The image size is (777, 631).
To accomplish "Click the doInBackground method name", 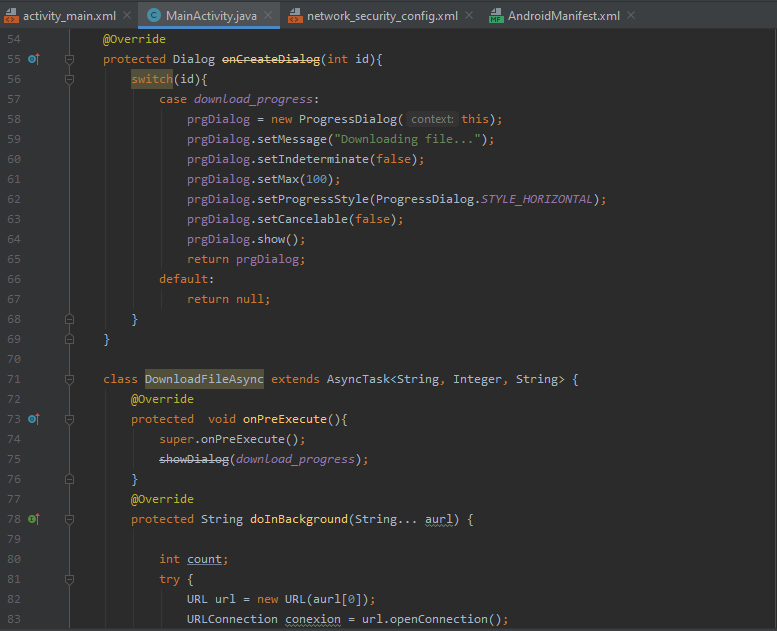I will (x=299, y=519).
